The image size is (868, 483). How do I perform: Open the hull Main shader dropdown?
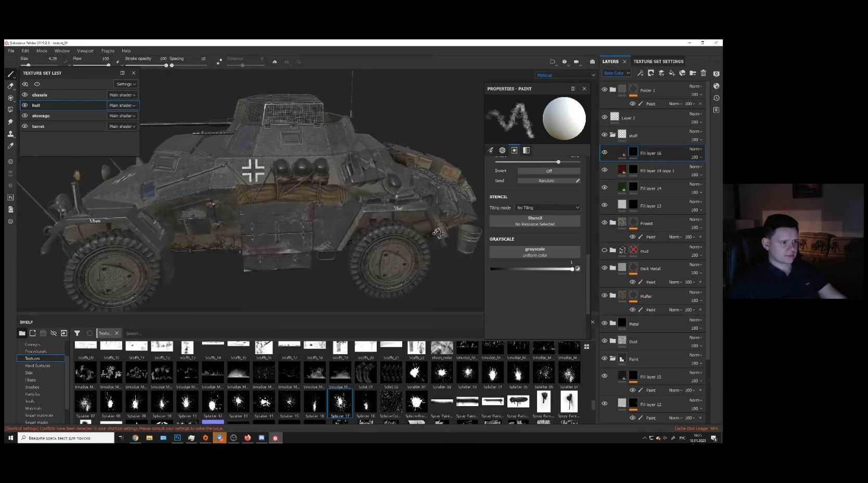click(122, 106)
